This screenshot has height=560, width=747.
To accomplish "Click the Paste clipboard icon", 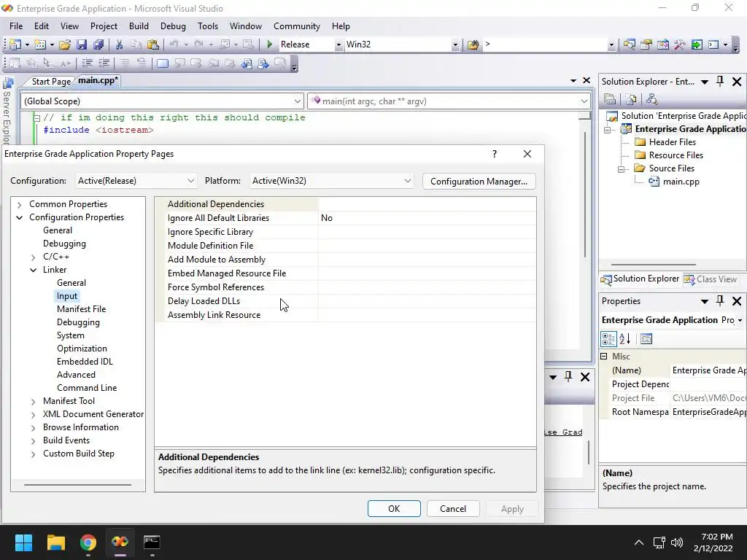I will point(153,44).
